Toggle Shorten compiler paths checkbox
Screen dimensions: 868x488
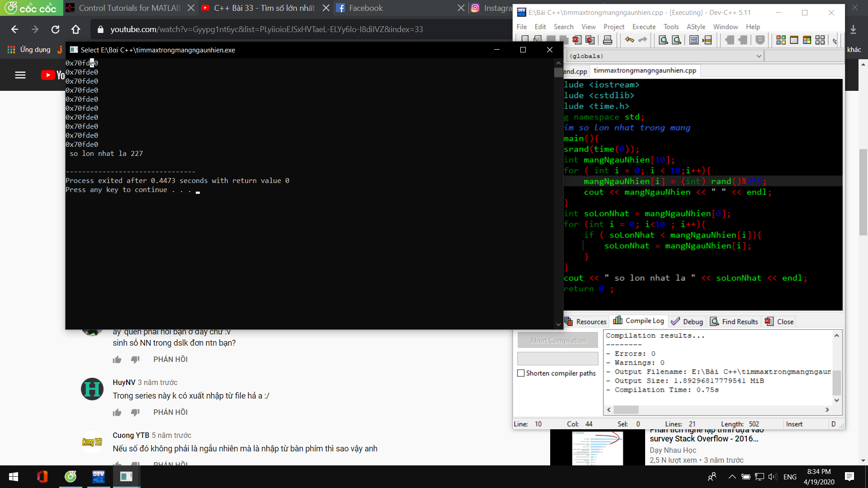[521, 373]
